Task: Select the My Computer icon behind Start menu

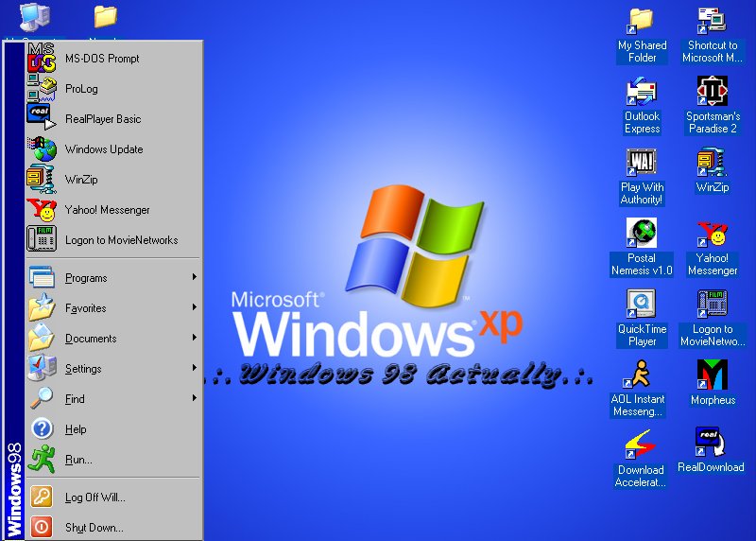Action: [34, 19]
